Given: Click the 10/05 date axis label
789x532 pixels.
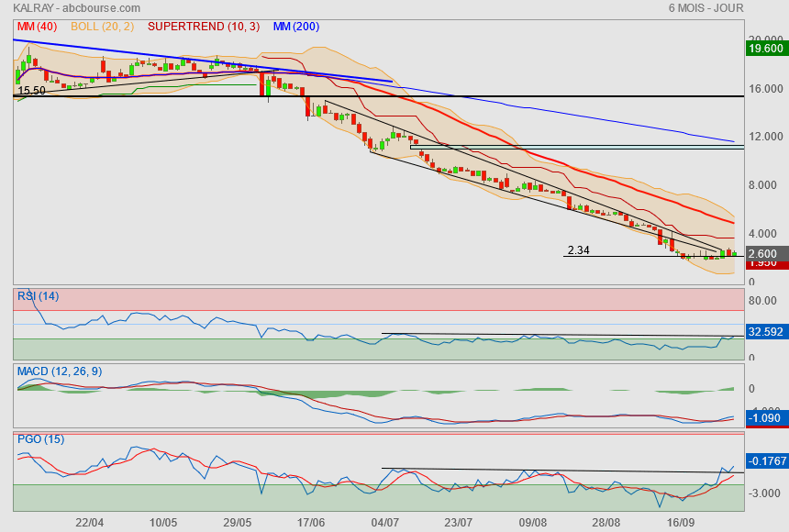Looking at the screenshot, I should click(x=163, y=522).
